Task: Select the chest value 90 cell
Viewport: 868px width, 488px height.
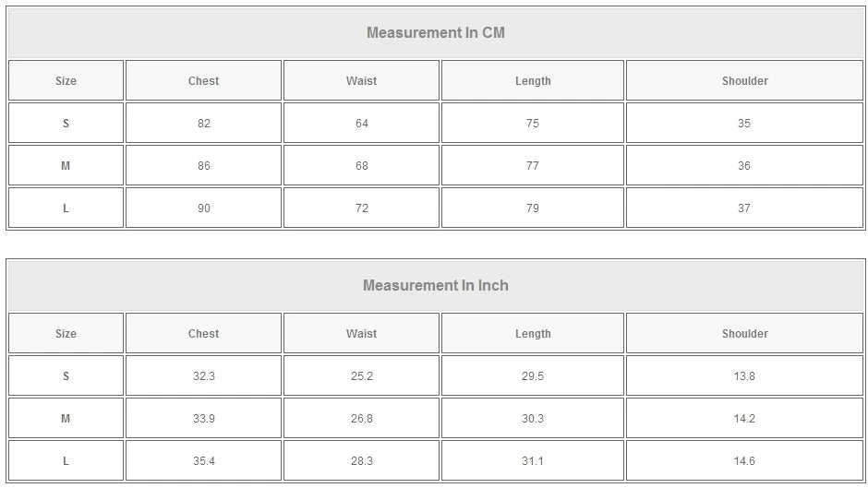Action: pyautogui.click(x=203, y=208)
